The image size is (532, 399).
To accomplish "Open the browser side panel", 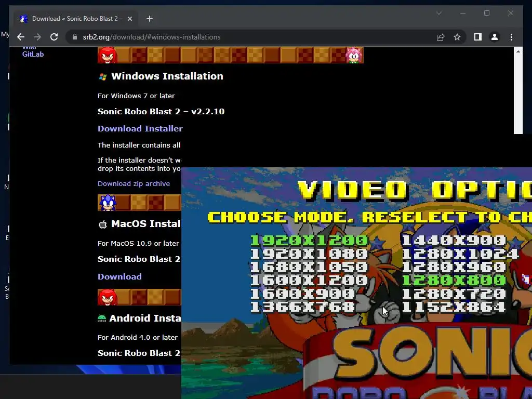I will (x=478, y=37).
